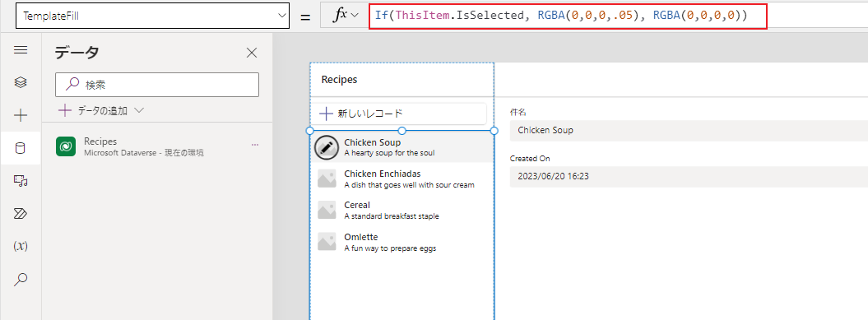The width and height of the screenshot is (868, 320).
Task: Open the Media icon in left rail
Action: [x=21, y=180]
